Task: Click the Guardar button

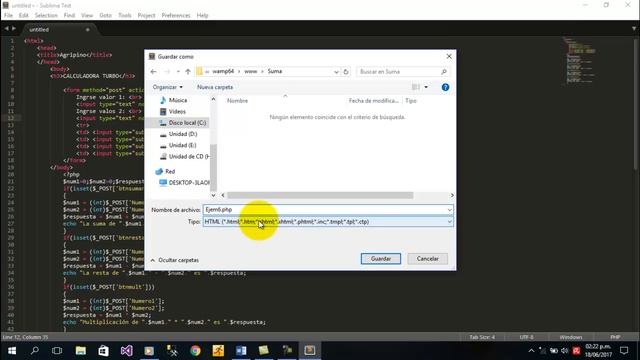Action: click(380, 259)
